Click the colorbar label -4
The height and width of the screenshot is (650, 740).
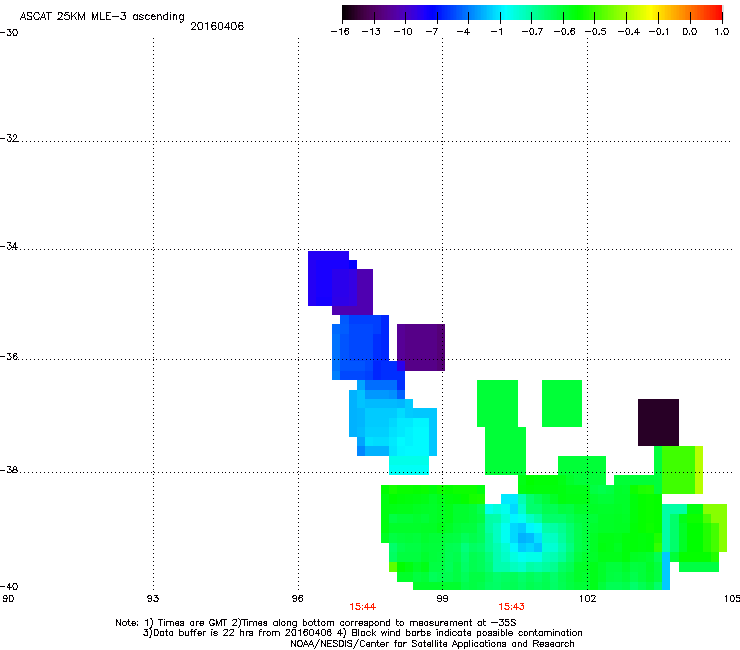(x=463, y=32)
